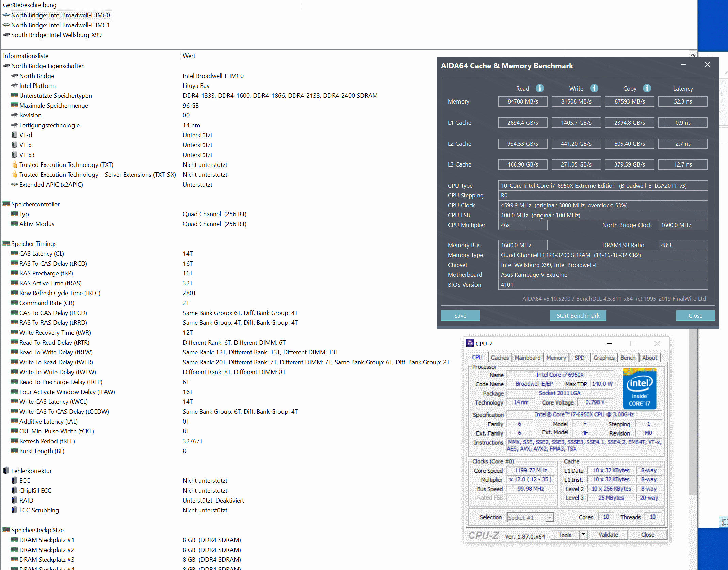Click the Maximale Speichermenge memory icon
This screenshot has width=728, height=570.
click(14, 106)
